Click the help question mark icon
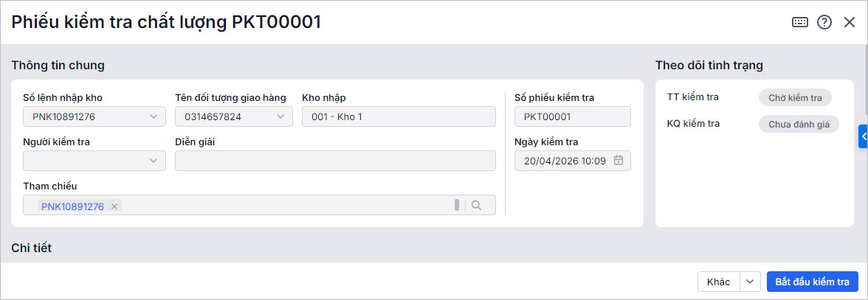Image resolution: width=868 pixels, height=300 pixels. (x=824, y=22)
